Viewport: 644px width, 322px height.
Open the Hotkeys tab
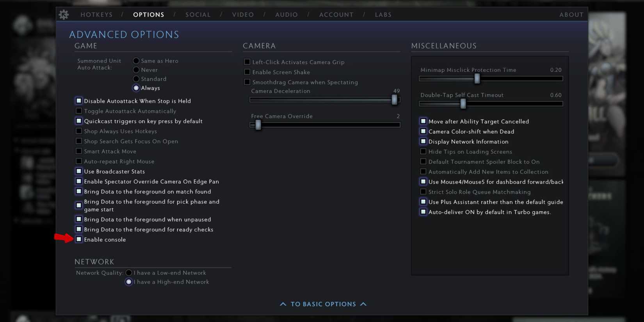tap(96, 15)
